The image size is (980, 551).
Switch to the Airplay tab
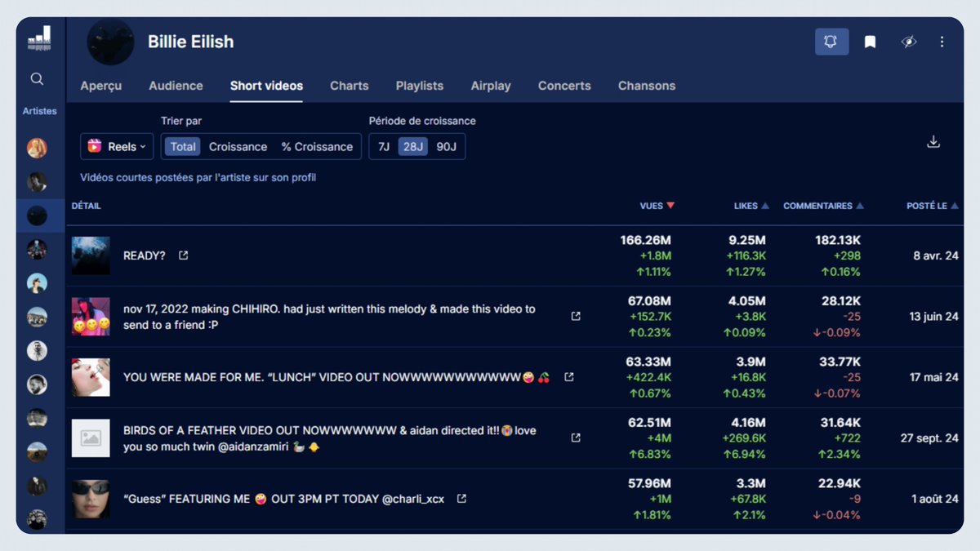[x=491, y=86]
